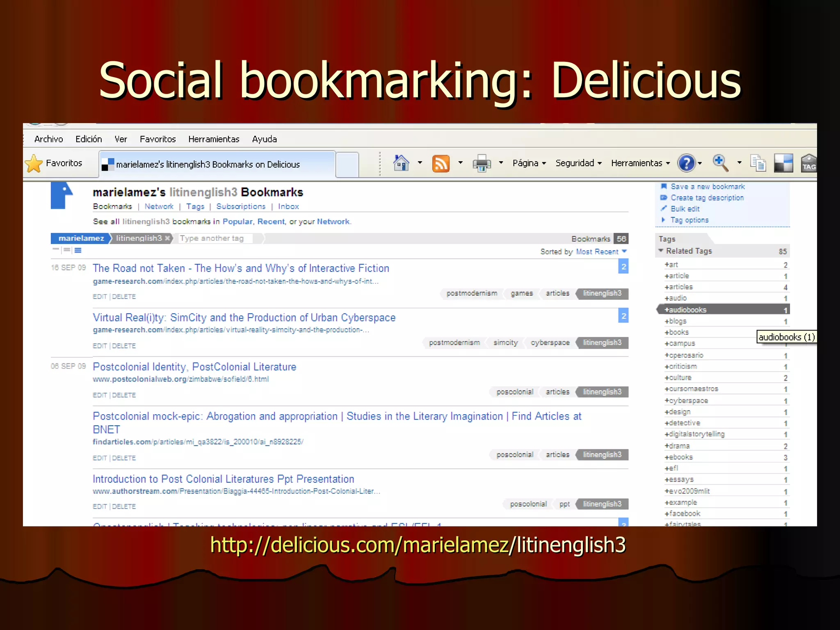Open the Herramientas toolbar dropdown
The image size is (840, 630).
click(640, 163)
